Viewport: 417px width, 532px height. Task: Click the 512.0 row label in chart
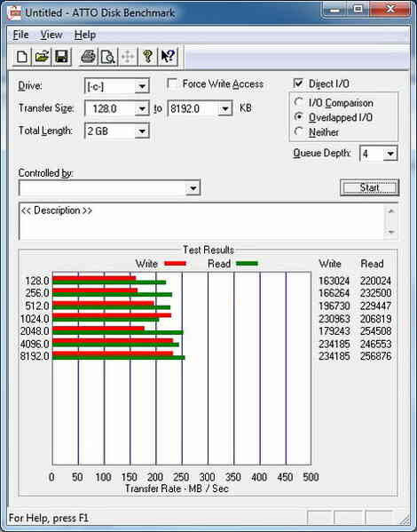pyautogui.click(x=36, y=306)
